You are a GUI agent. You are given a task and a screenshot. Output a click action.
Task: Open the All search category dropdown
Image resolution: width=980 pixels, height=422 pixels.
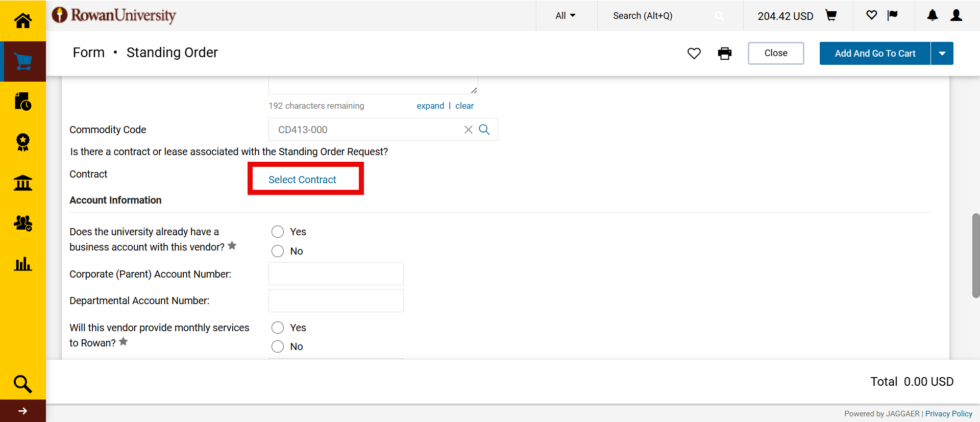pyautogui.click(x=566, y=16)
